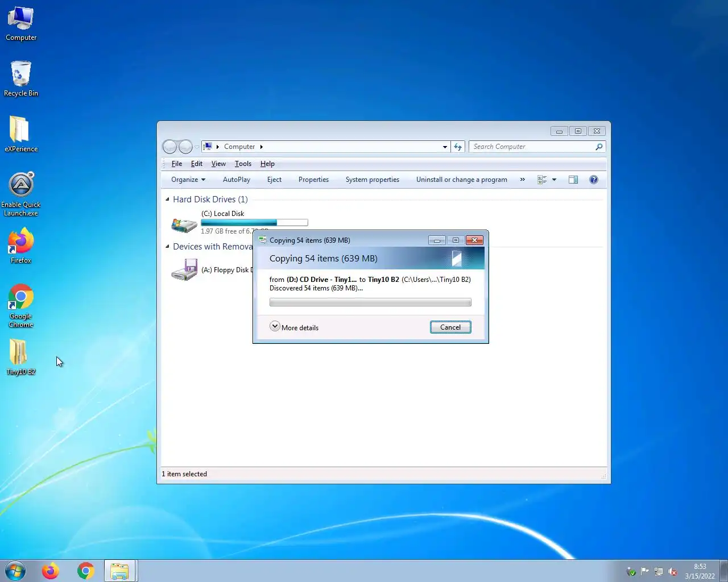This screenshot has width=728, height=582.
Task: Click the change view icon
Action: tap(542, 180)
